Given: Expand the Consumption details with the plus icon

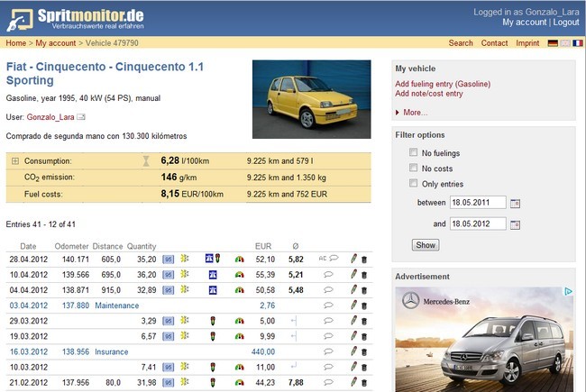Looking at the screenshot, I should pos(14,160).
